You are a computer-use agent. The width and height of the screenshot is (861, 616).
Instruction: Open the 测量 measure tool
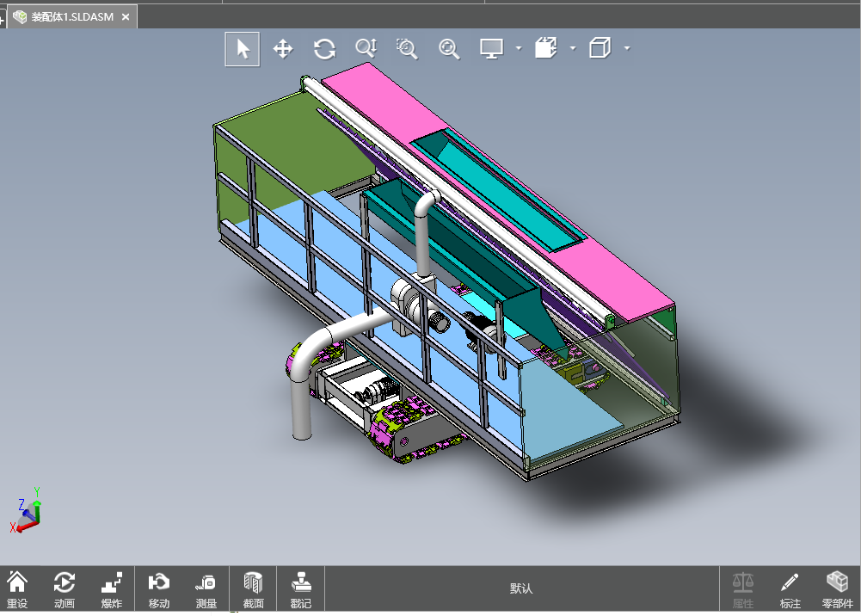click(206, 589)
